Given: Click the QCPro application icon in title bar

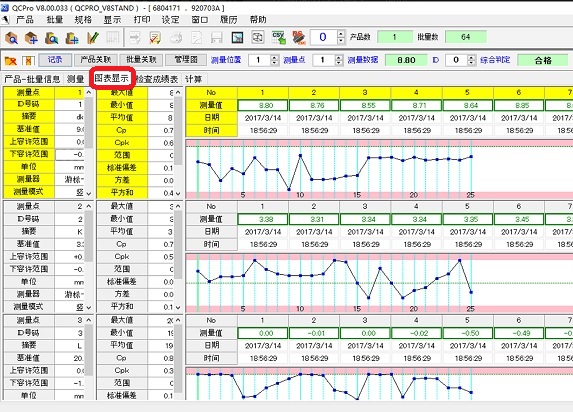Looking at the screenshot, I should [5, 8].
